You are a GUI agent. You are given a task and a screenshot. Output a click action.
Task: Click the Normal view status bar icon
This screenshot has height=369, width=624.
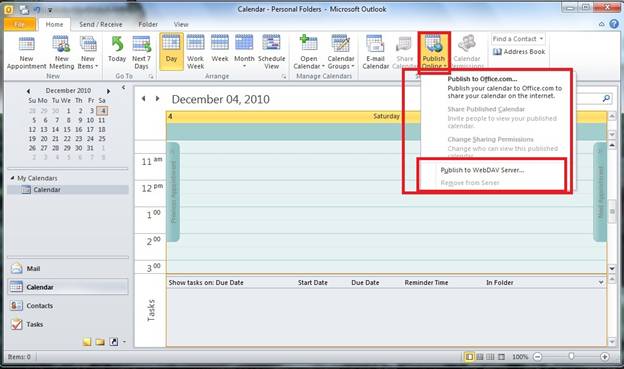pyautogui.click(x=469, y=357)
